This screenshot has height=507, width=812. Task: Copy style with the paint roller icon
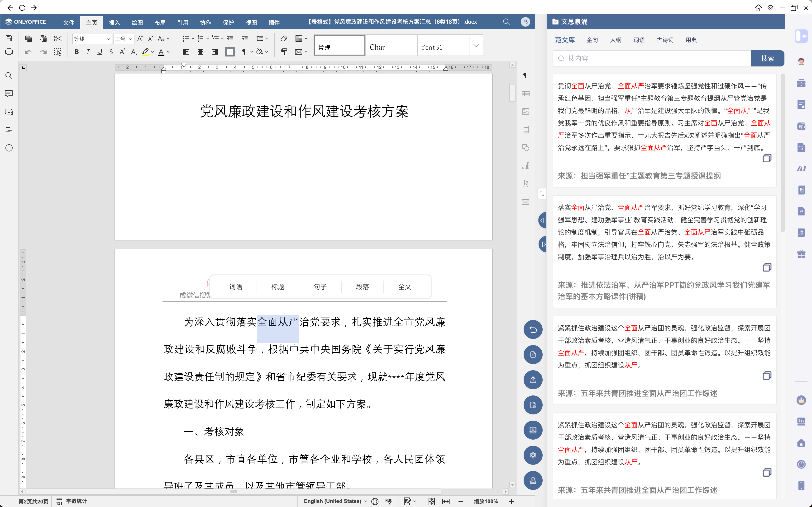click(x=284, y=52)
